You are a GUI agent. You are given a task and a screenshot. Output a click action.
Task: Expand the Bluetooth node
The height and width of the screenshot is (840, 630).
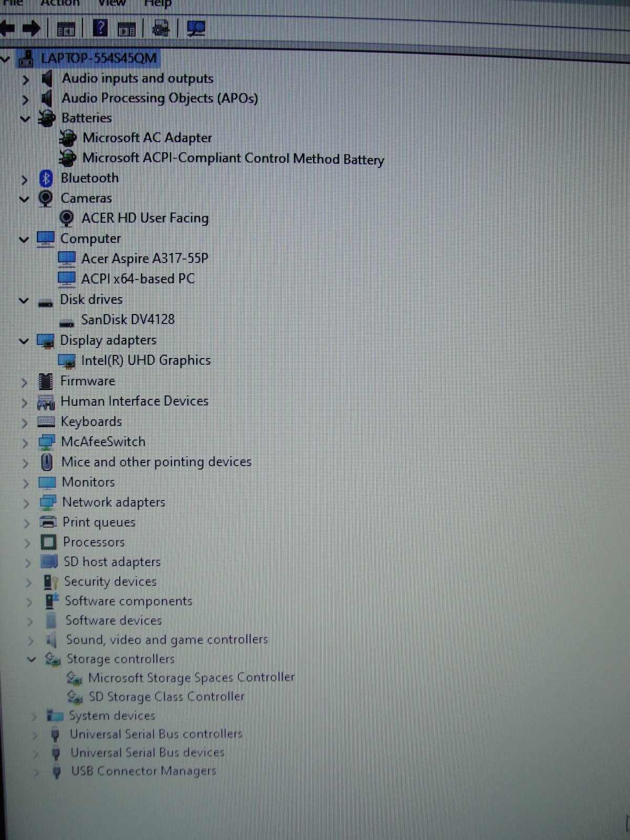[24, 180]
